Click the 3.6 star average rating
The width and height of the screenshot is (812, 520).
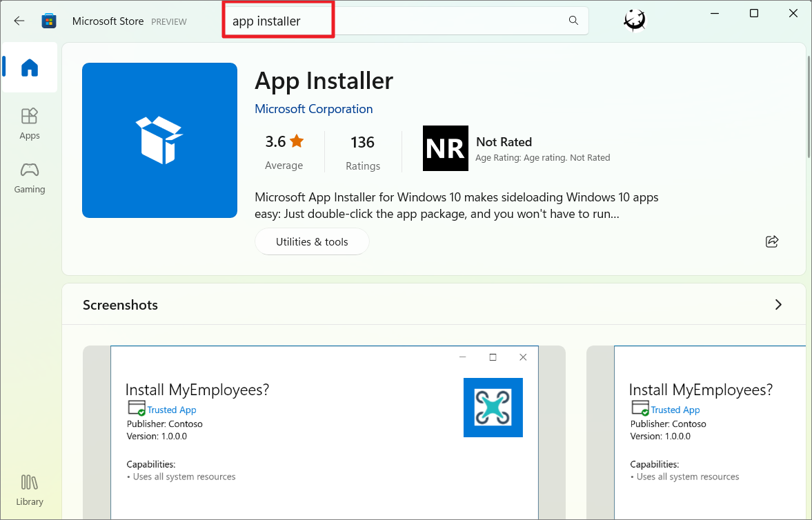(x=284, y=152)
